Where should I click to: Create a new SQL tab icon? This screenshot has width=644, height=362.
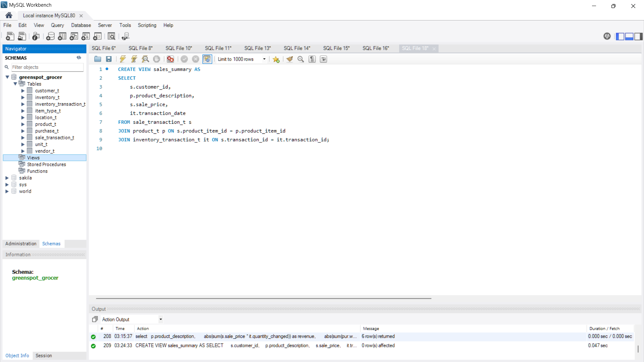[10, 36]
